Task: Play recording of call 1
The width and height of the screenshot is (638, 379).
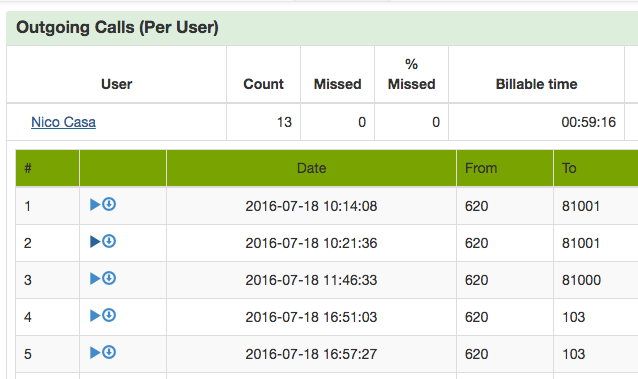Action: click(x=95, y=204)
